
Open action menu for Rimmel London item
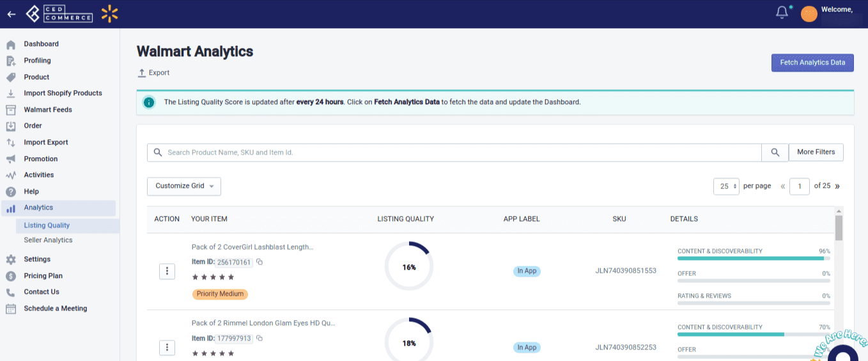[167, 348]
